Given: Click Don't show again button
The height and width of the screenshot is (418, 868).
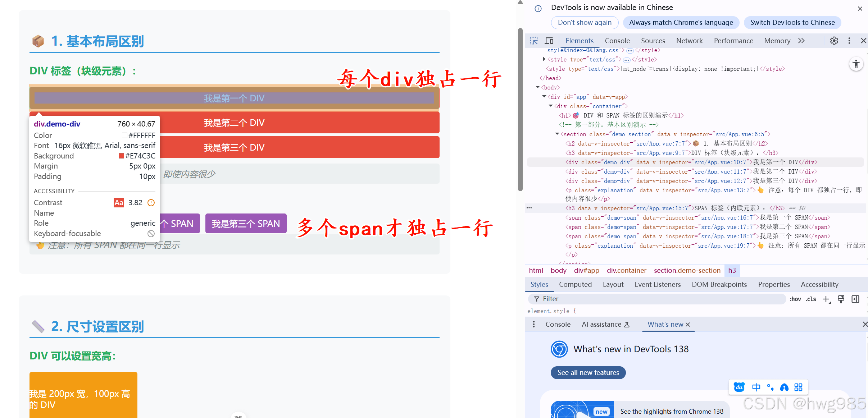Looking at the screenshot, I should (x=585, y=22).
